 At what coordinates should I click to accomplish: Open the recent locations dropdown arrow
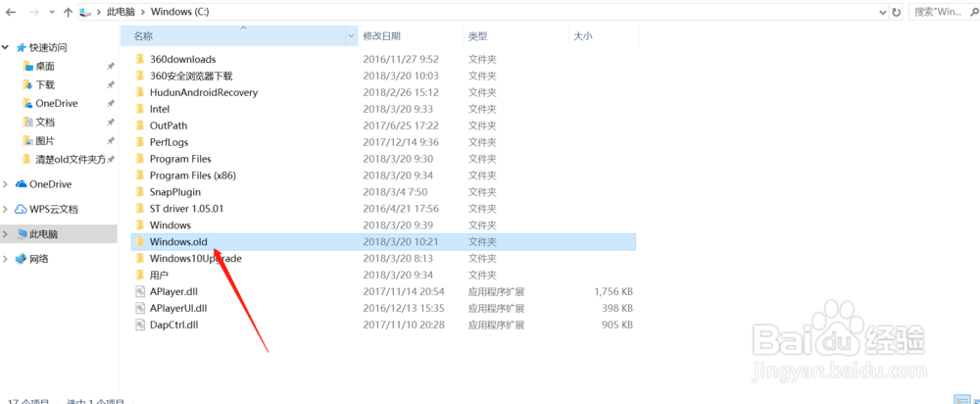51,13
